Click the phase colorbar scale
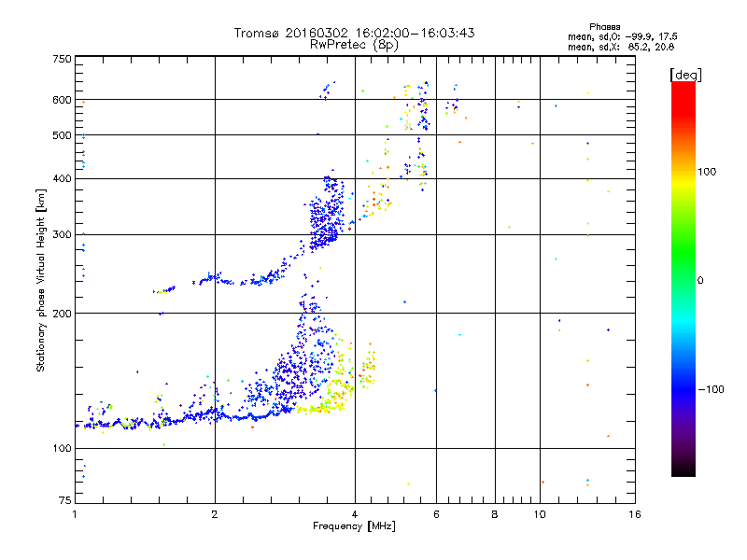The width and height of the screenshot is (747, 560). pos(684,279)
